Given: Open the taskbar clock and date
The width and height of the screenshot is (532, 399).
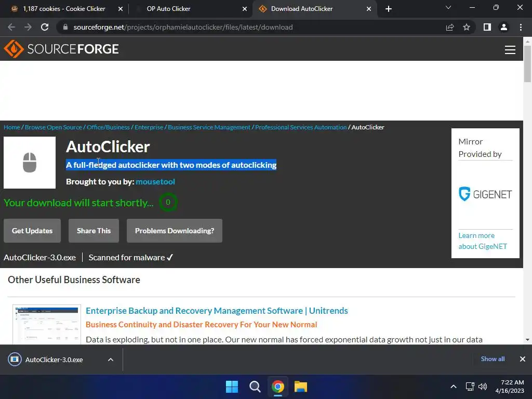Looking at the screenshot, I should [510, 387].
